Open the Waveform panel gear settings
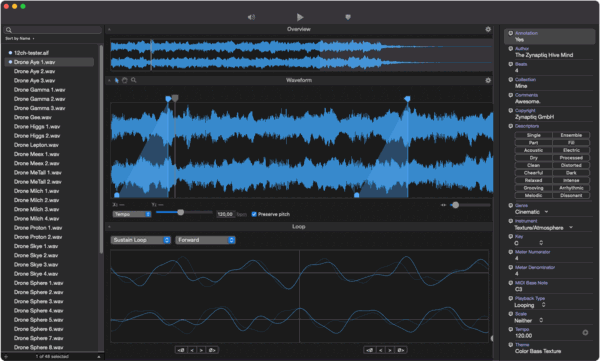Image resolution: width=600 pixels, height=361 pixels. click(488, 80)
